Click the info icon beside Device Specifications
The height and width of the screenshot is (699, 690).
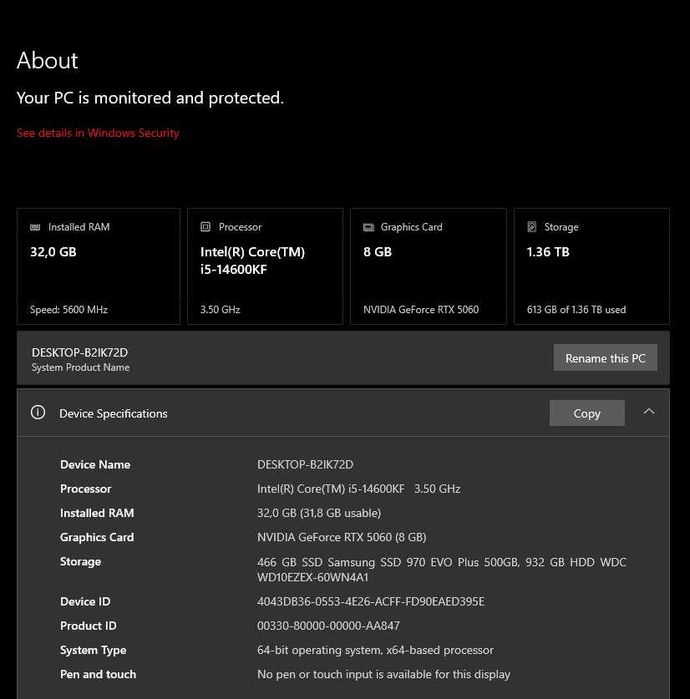[x=38, y=412]
